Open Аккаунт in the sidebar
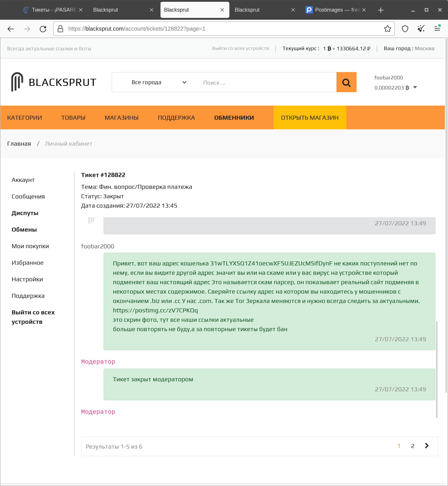 (23, 180)
